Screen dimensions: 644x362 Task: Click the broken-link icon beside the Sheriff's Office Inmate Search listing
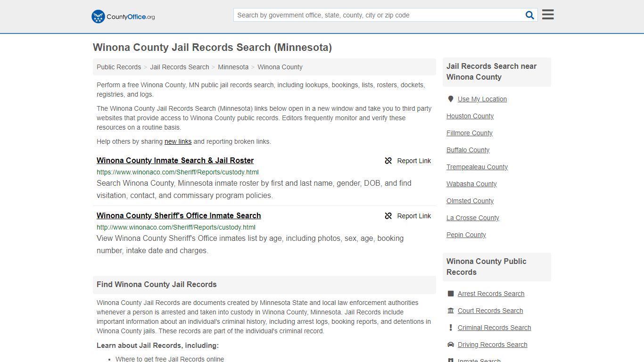click(x=388, y=216)
